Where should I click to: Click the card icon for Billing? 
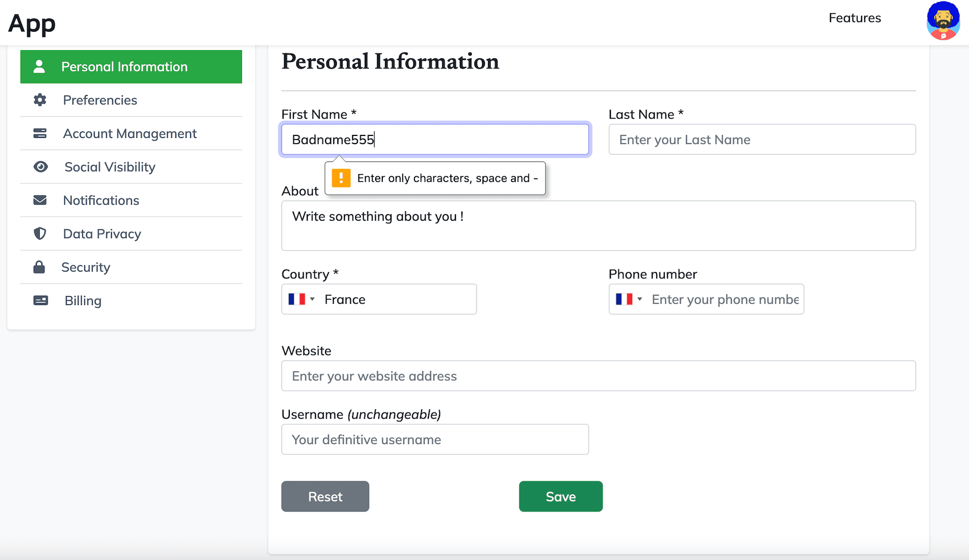point(40,300)
